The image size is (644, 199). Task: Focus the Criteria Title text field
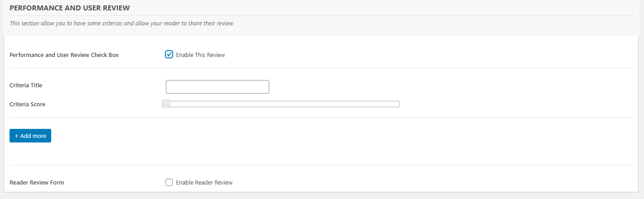(x=218, y=87)
